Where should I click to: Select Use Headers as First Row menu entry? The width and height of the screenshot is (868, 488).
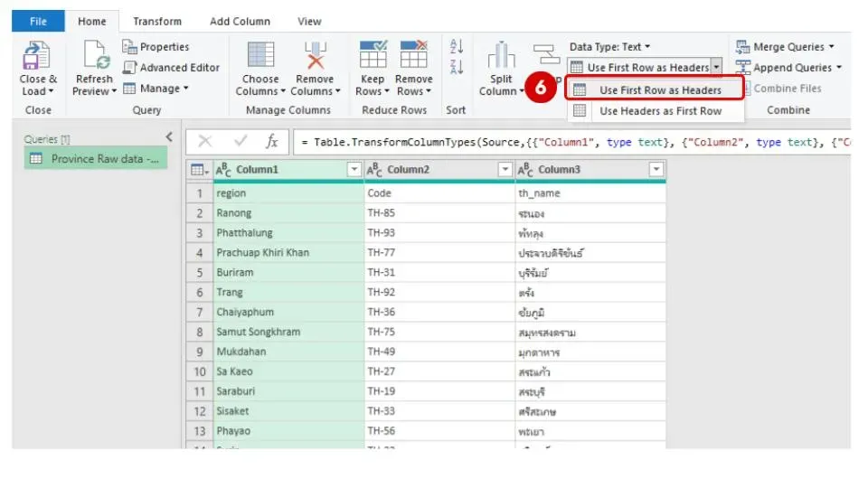point(655,110)
